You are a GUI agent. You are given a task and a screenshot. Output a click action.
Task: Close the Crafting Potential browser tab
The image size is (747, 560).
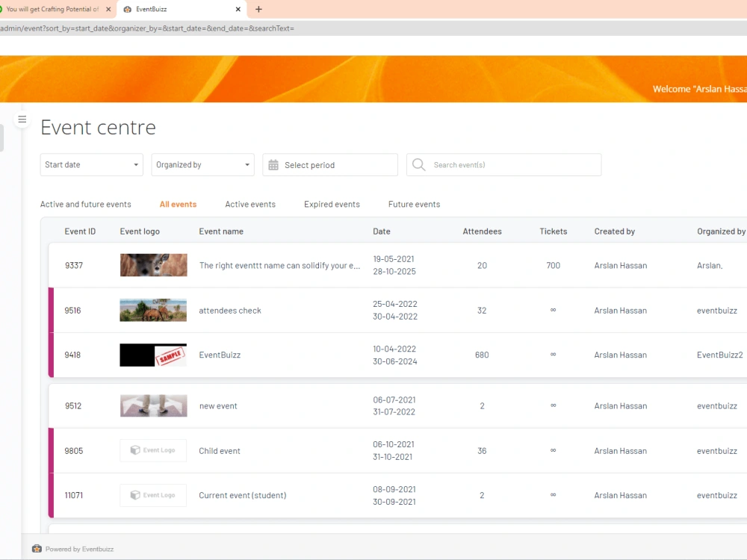(108, 9)
